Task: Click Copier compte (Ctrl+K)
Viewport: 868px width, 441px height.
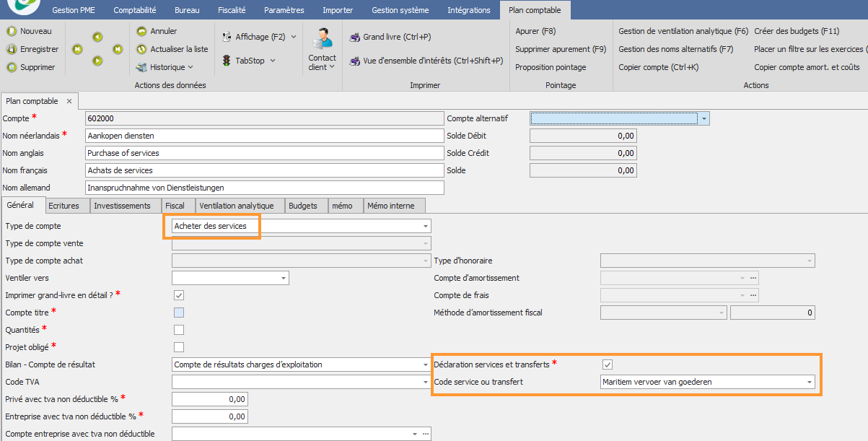Action: 658,67
